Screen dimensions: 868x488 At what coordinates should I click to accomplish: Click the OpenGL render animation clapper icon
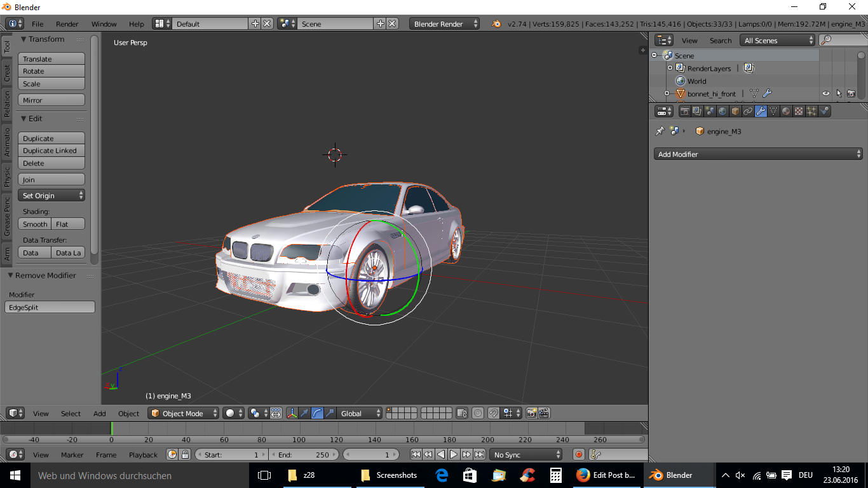point(544,413)
